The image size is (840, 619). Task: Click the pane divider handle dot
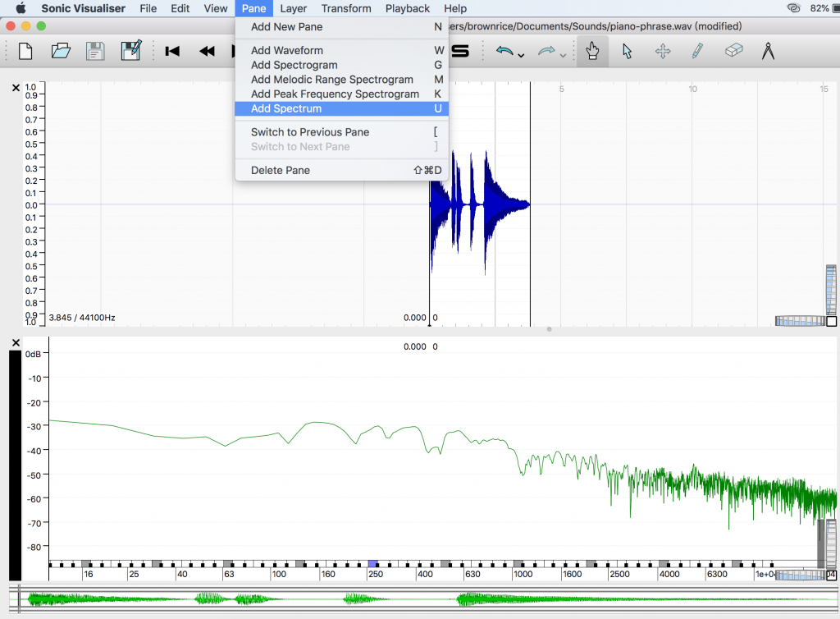[549, 329]
